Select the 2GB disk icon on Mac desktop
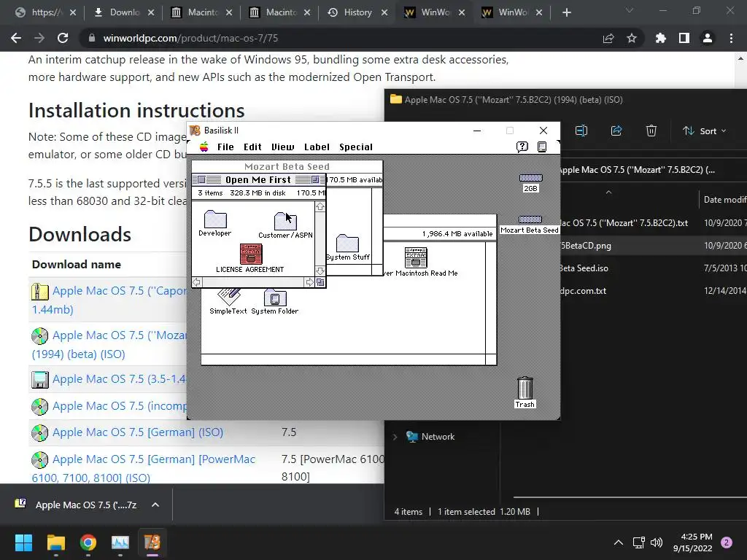 531,178
